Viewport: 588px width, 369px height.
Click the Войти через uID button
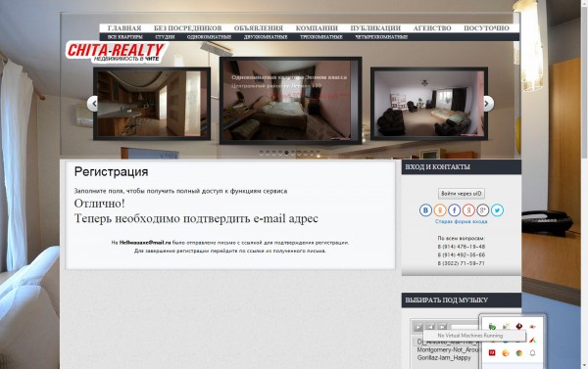click(x=462, y=194)
